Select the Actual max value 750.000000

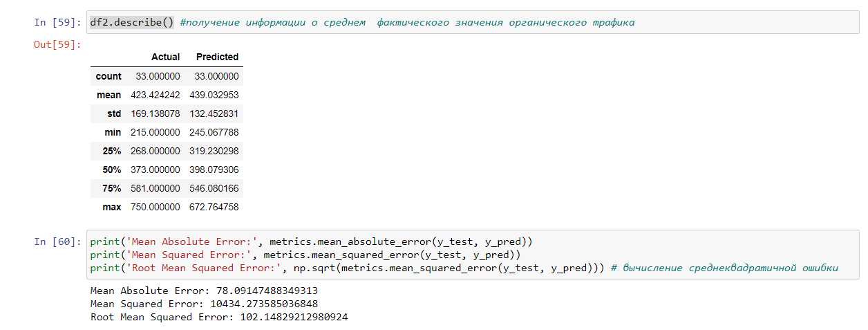pos(155,207)
